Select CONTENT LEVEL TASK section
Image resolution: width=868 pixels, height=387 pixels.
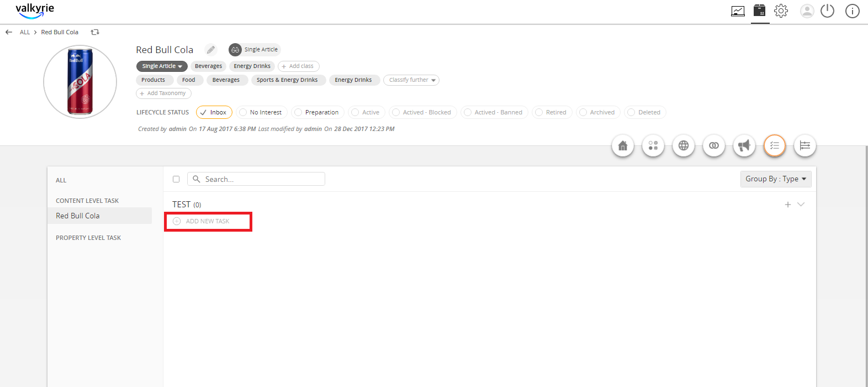[x=87, y=201]
